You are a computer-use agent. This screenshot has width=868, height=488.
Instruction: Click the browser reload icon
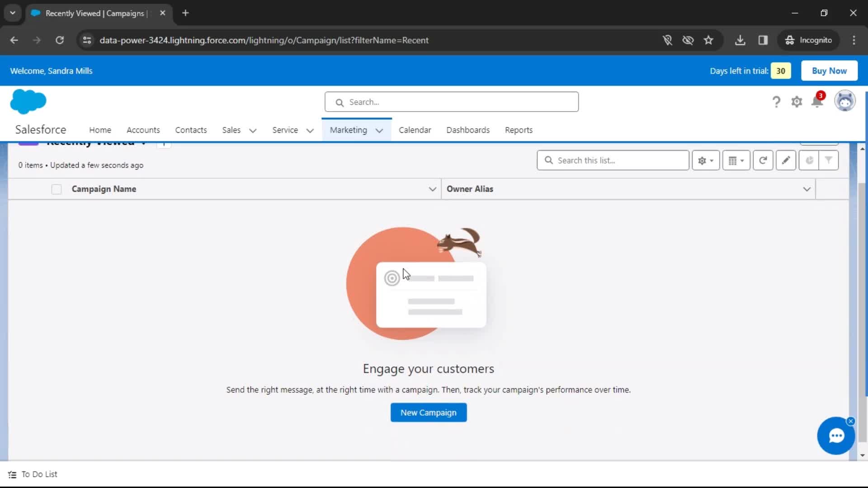click(x=60, y=40)
